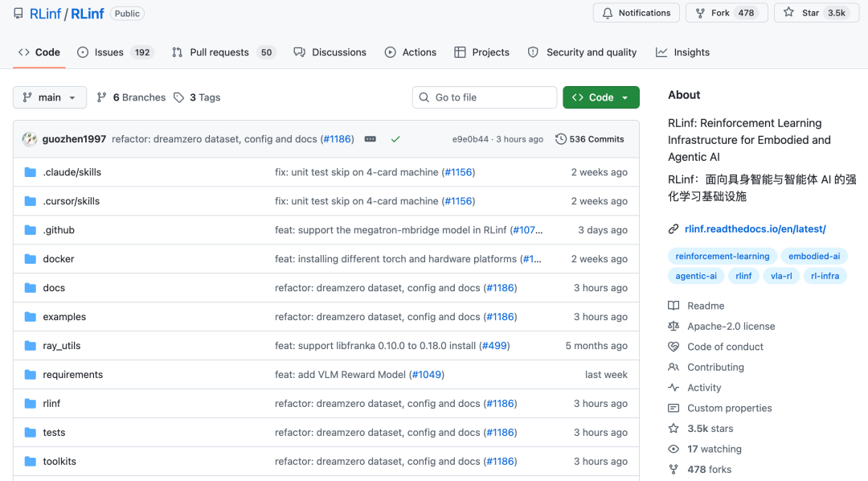Screen dimensions: 868x481
Task: Click the Notifications bell icon
Action: pos(608,13)
